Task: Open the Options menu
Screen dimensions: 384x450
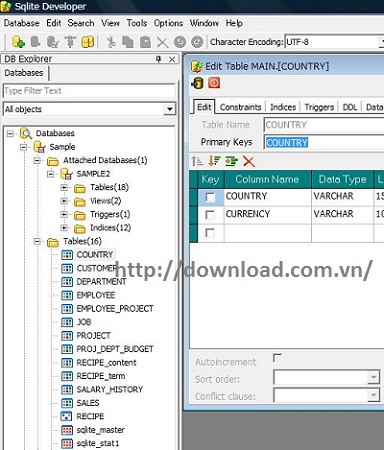Action: pyautogui.click(x=168, y=23)
